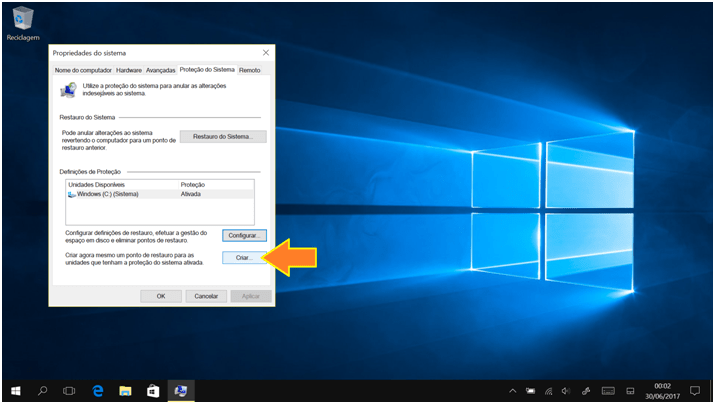Click the Criar button

coord(244,258)
